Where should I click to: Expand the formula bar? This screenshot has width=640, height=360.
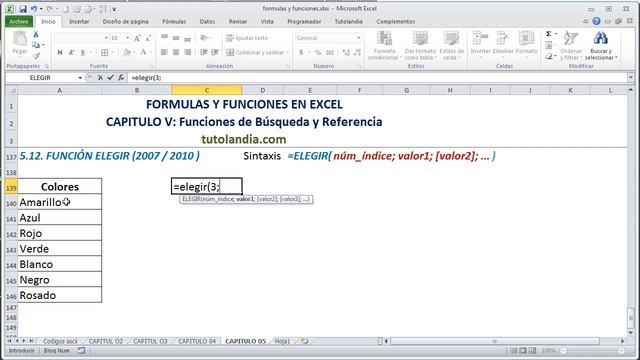631,78
